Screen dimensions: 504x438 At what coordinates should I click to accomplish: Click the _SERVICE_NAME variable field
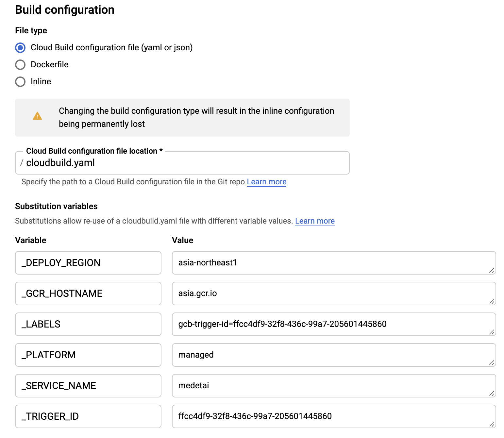tap(88, 386)
